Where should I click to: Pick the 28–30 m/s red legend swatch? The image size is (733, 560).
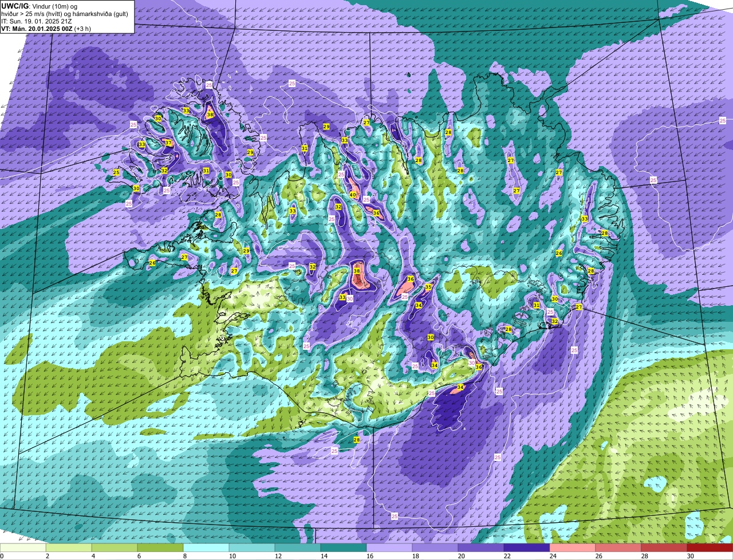click(664, 548)
